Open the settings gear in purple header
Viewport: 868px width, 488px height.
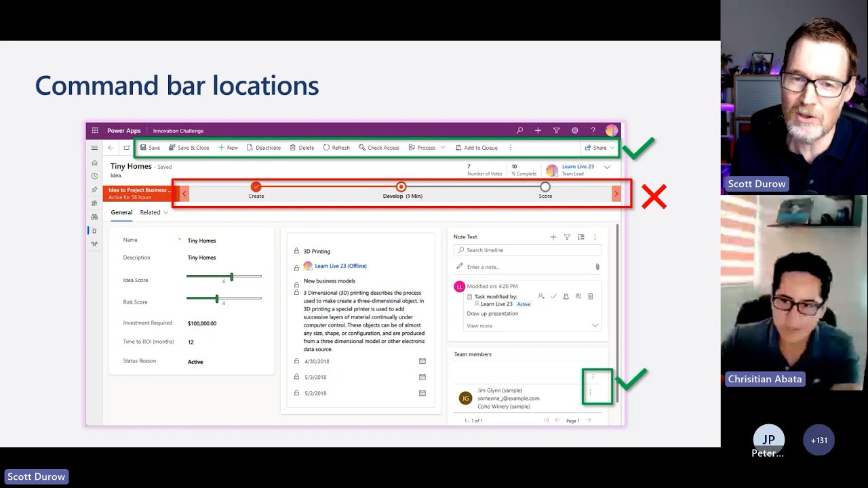[x=574, y=130]
